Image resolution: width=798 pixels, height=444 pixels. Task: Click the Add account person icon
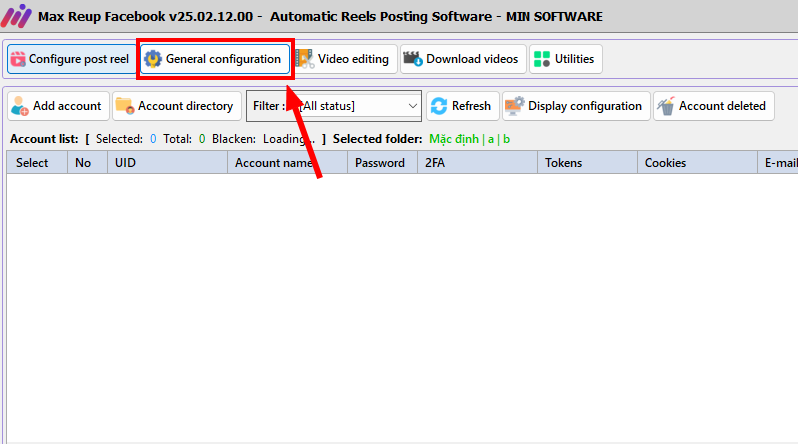[20, 106]
